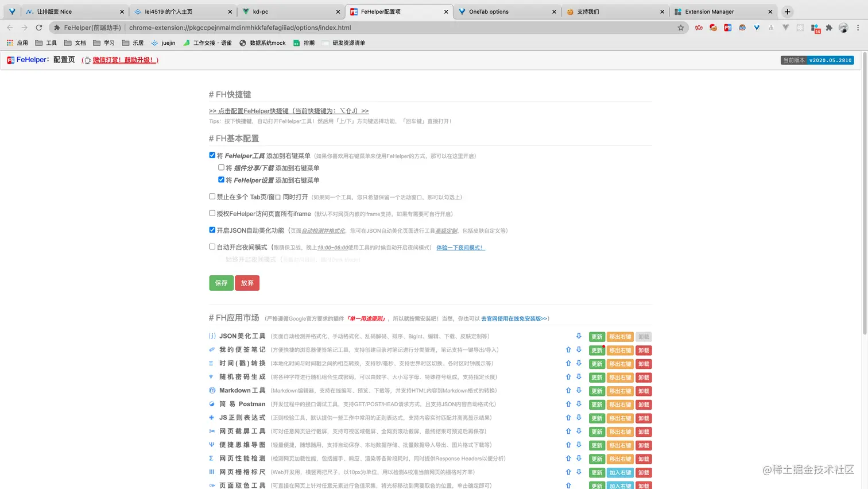Screen dimensions: 868x489
Task: Reload the page using the refresh icon
Action: coord(39,28)
